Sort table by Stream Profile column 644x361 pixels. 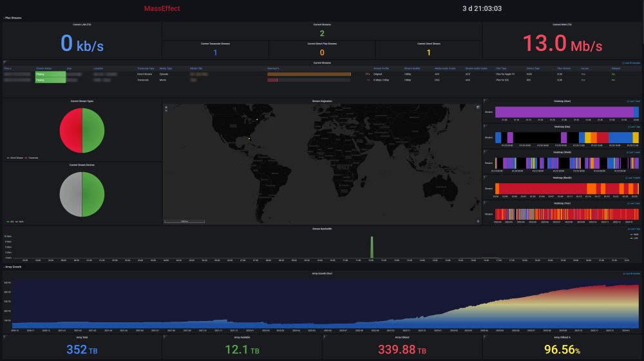[x=381, y=69]
